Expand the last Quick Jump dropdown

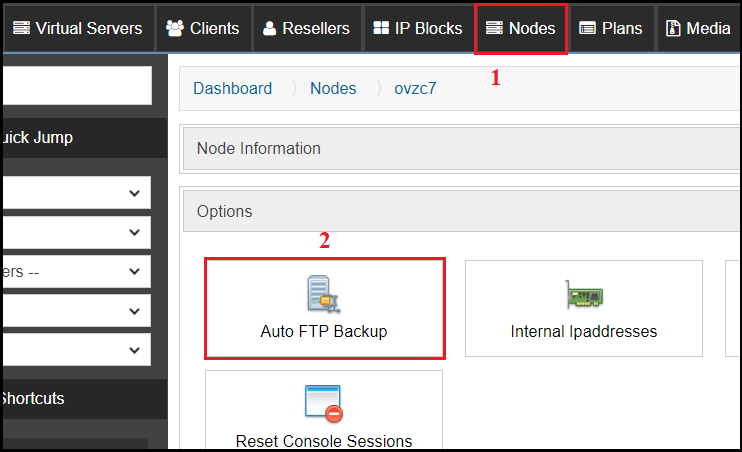[x=77, y=350]
